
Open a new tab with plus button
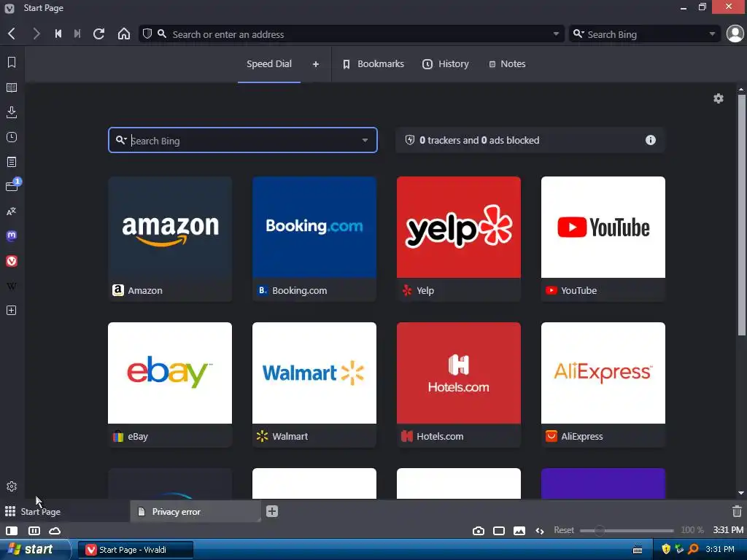point(272,511)
